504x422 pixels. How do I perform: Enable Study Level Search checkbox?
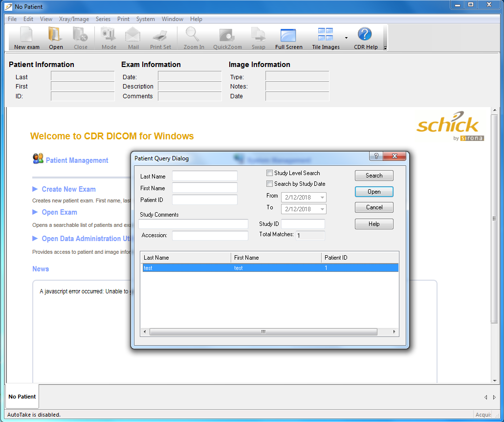pos(269,173)
